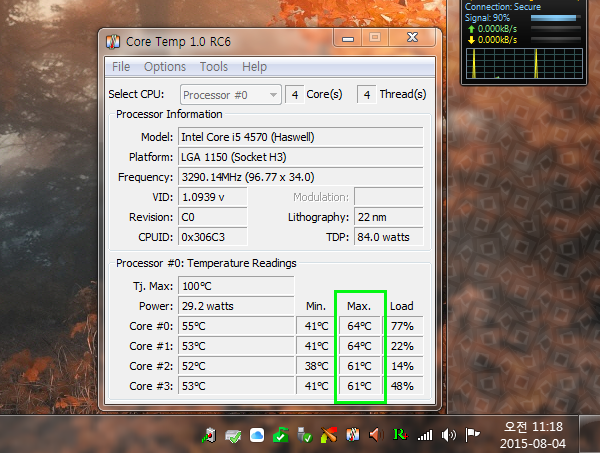
Task: Click the Frequency value 3290.14MHz
Action: click(x=300, y=177)
